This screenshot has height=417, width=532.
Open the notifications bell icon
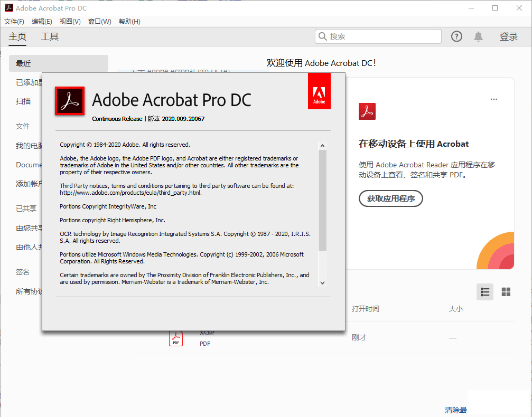pos(478,36)
